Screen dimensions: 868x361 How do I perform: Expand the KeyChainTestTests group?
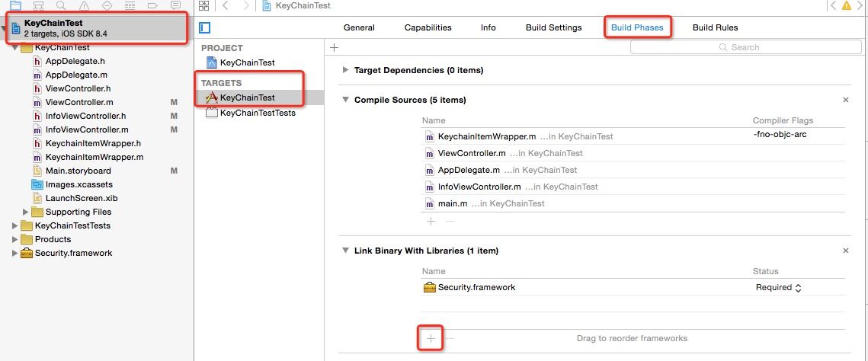point(15,225)
